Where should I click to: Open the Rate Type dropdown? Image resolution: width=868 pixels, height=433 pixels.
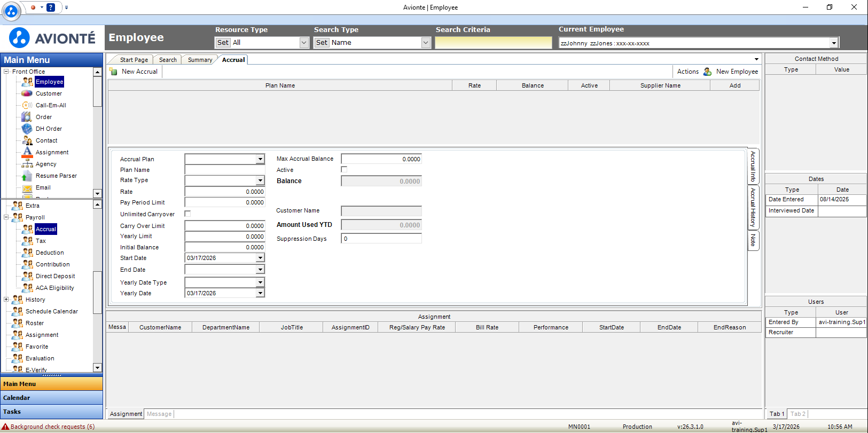tap(260, 180)
